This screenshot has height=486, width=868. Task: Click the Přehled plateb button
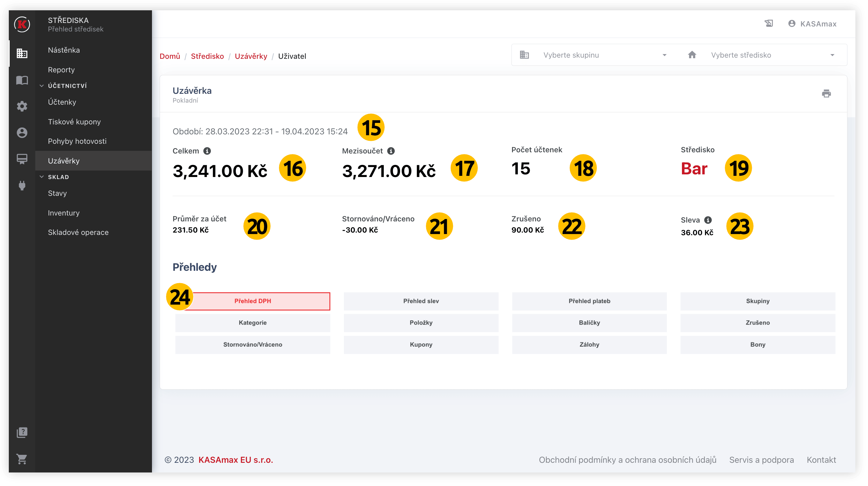[589, 301]
